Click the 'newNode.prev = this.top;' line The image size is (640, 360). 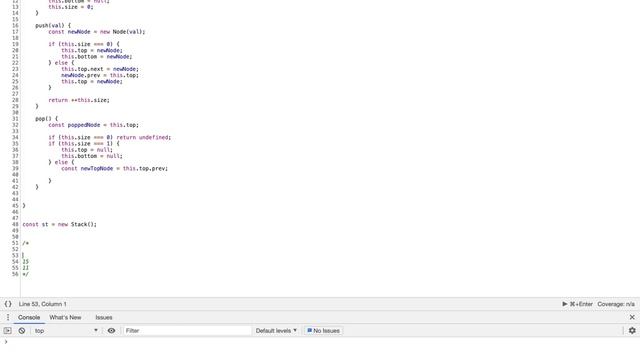coord(100,75)
